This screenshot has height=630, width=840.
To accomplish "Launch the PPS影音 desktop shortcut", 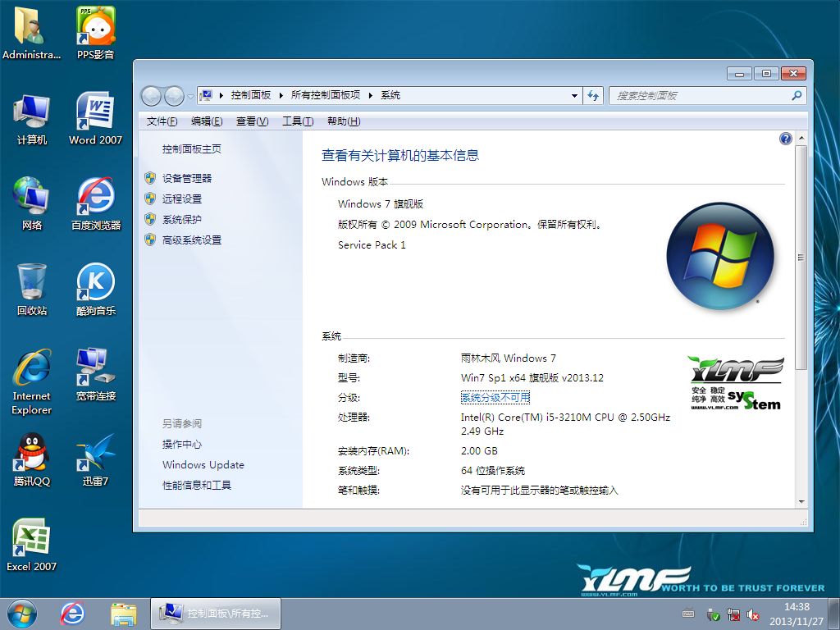I will pyautogui.click(x=95, y=32).
